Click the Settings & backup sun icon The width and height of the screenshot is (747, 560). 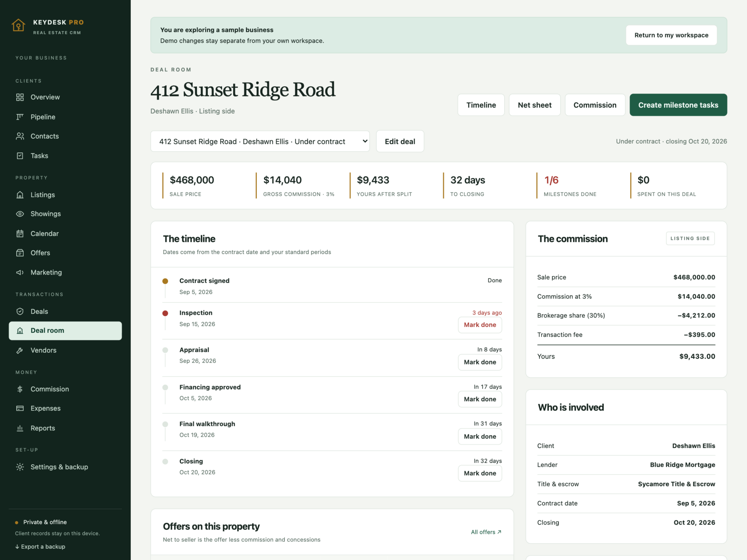pos(20,467)
